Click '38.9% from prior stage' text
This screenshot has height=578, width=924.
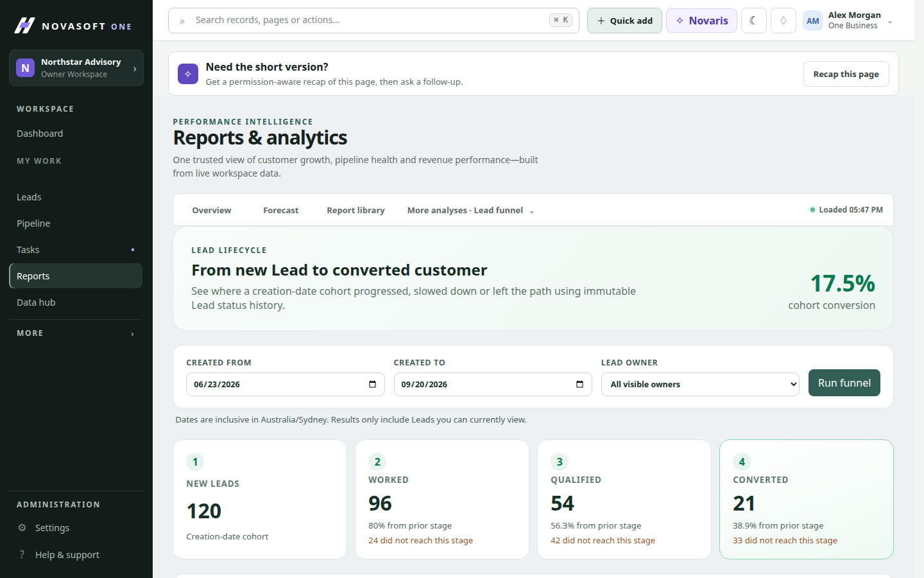click(x=778, y=525)
